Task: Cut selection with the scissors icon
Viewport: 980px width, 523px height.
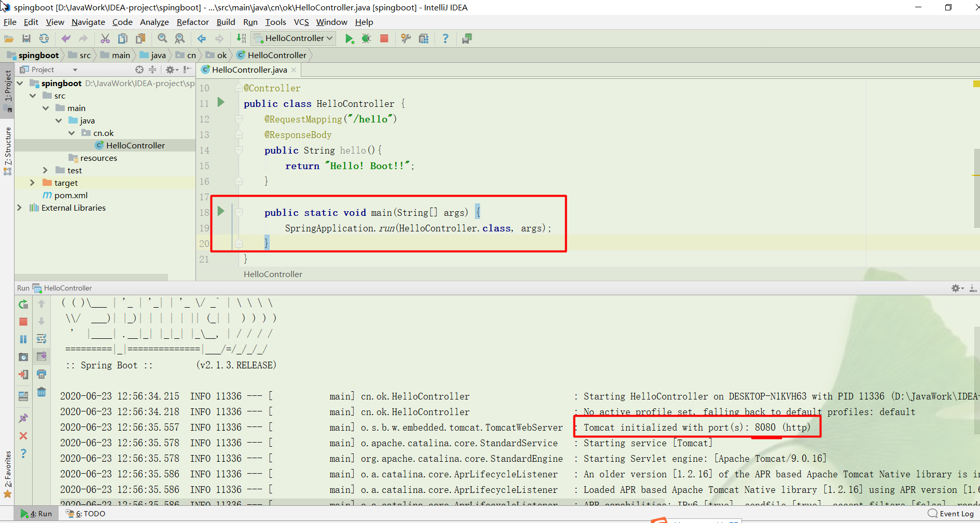Action: [105, 38]
